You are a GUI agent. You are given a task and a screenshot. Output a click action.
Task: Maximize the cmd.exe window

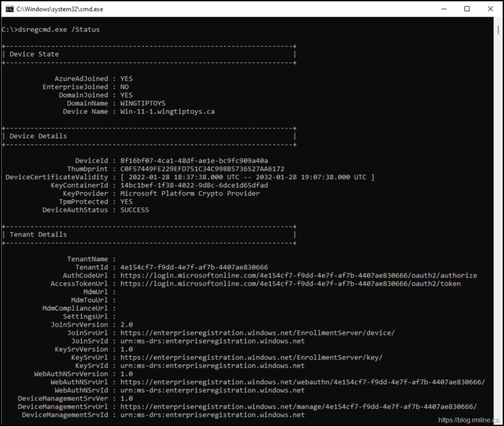pos(467,9)
